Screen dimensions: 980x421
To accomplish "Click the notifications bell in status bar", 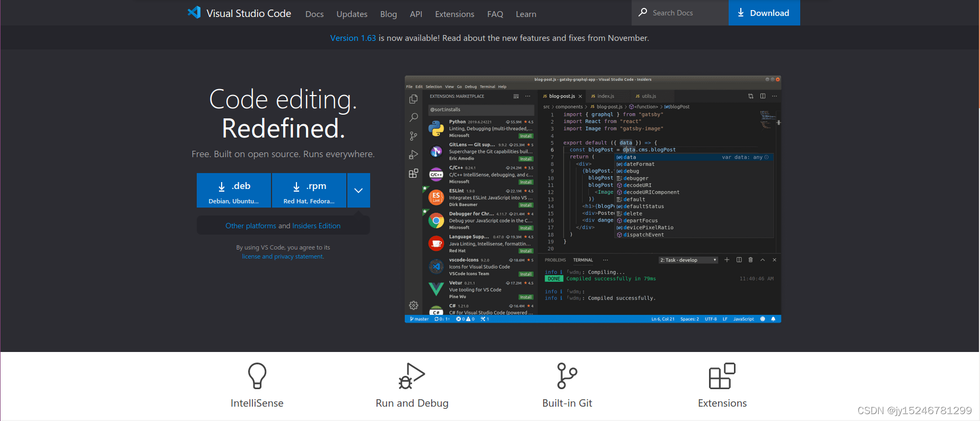I will click(x=773, y=319).
